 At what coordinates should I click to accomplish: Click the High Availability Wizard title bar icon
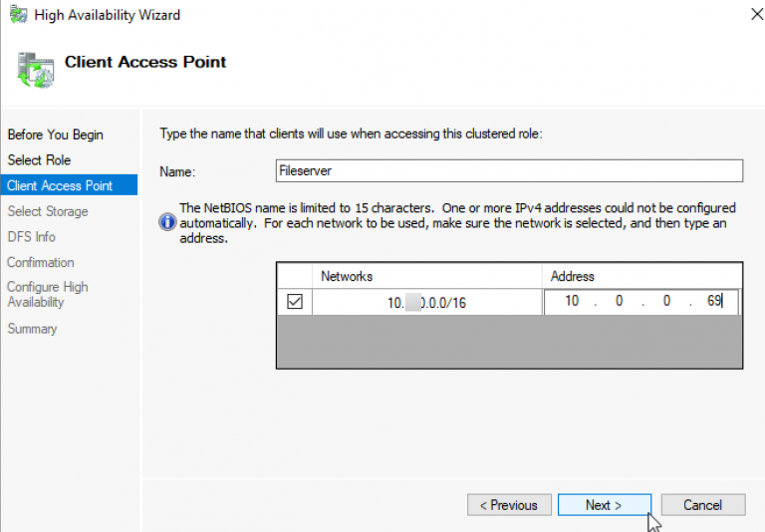pyautogui.click(x=16, y=15)
